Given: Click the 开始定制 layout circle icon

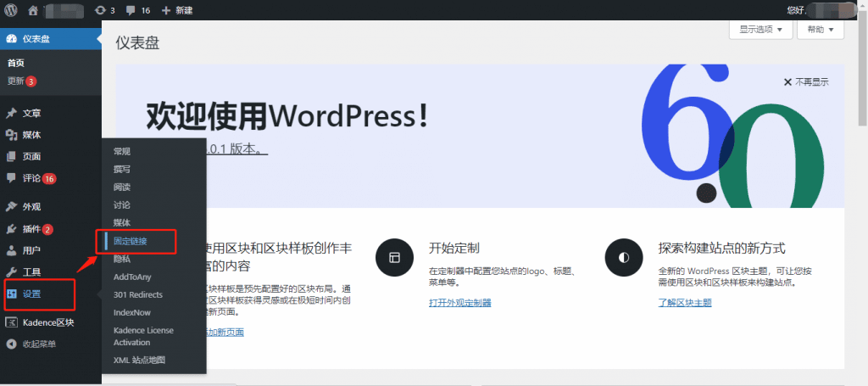Looking at the screenshot, I should pos(394,258).
